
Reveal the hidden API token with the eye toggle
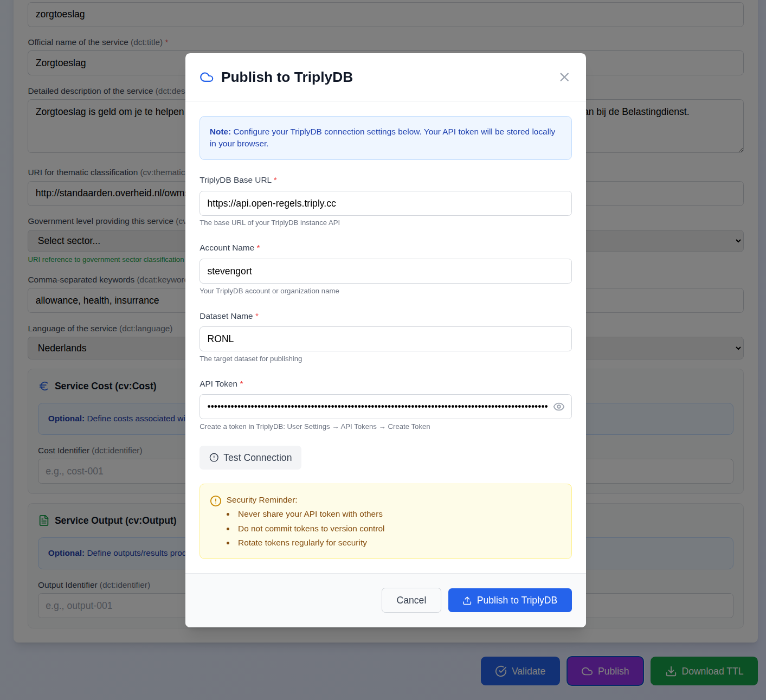pos(559,406)
